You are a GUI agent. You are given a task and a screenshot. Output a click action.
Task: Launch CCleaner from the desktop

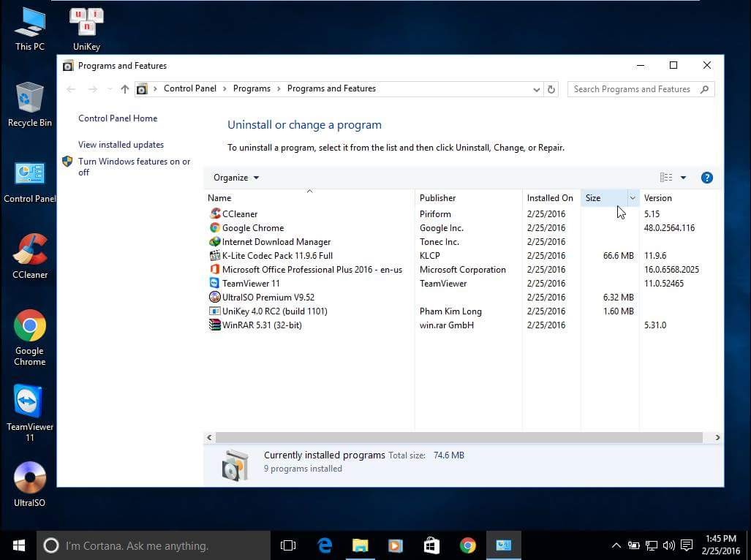click(x=30, y=256)
